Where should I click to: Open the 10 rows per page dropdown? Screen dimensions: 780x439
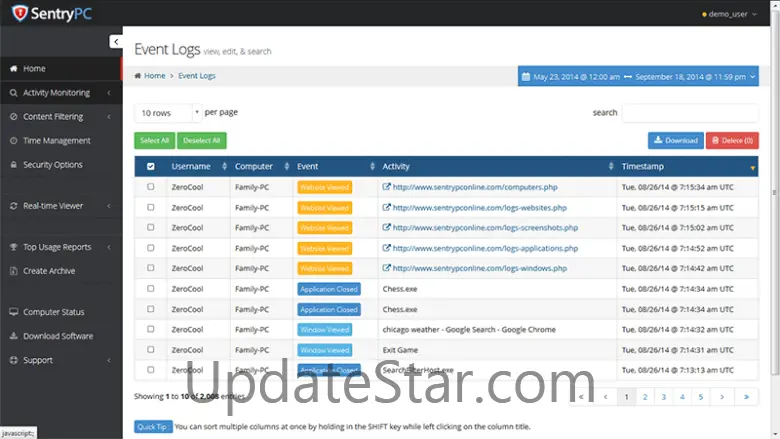168,113
